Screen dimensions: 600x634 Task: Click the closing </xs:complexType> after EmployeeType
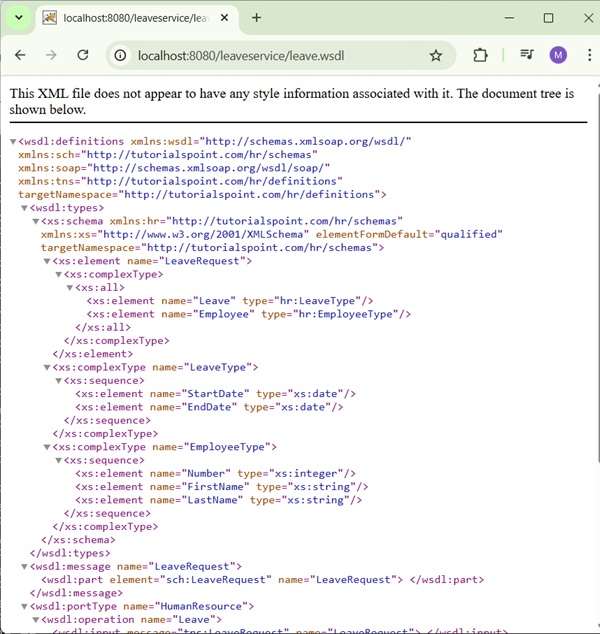[105, 527]
